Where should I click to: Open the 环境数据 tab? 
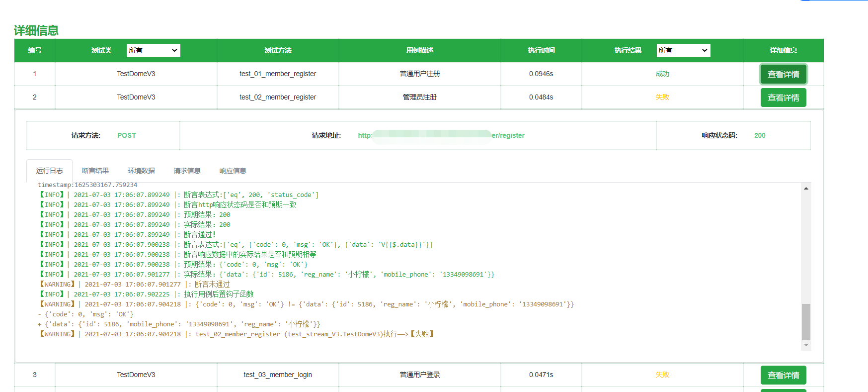coord(141,171)
